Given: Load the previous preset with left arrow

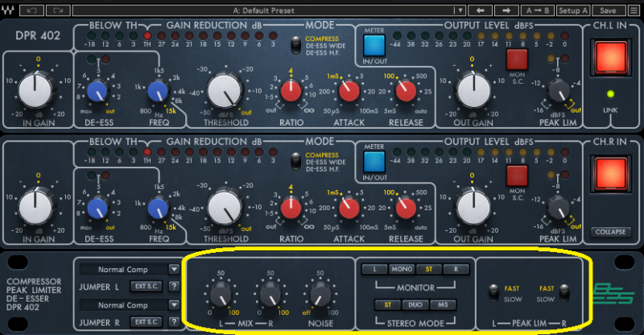Looking at the screenshot, I should 481,10.
